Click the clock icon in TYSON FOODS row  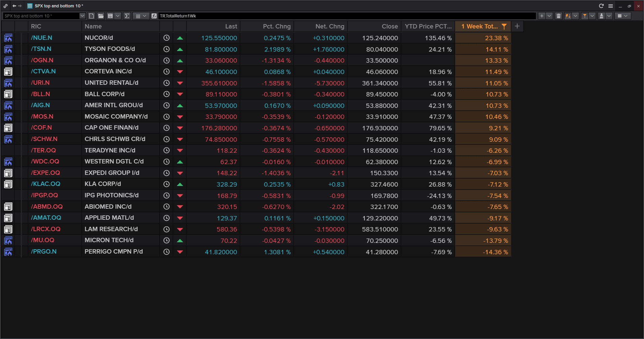point(166,49)
